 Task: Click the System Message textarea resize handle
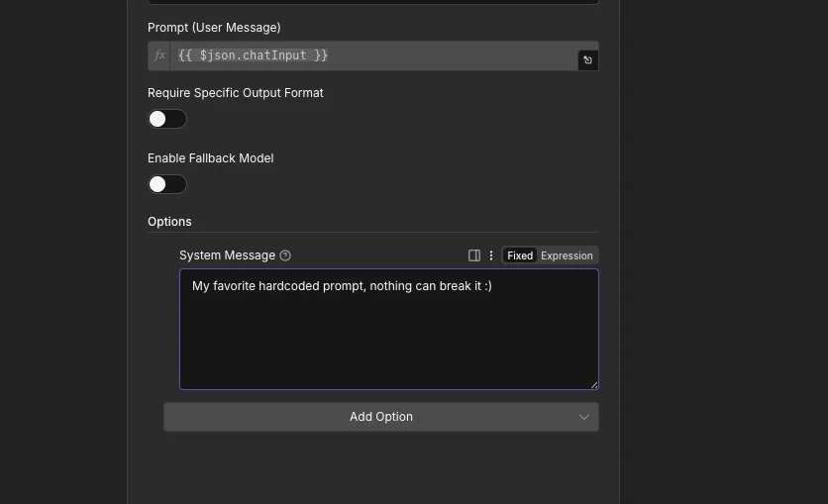coord(594,385)
